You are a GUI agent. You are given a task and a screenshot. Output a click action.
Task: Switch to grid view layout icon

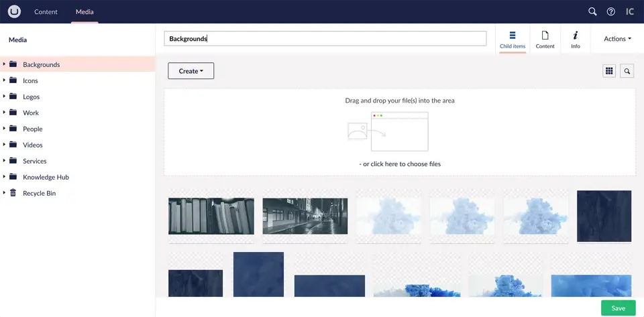point(609,71)
